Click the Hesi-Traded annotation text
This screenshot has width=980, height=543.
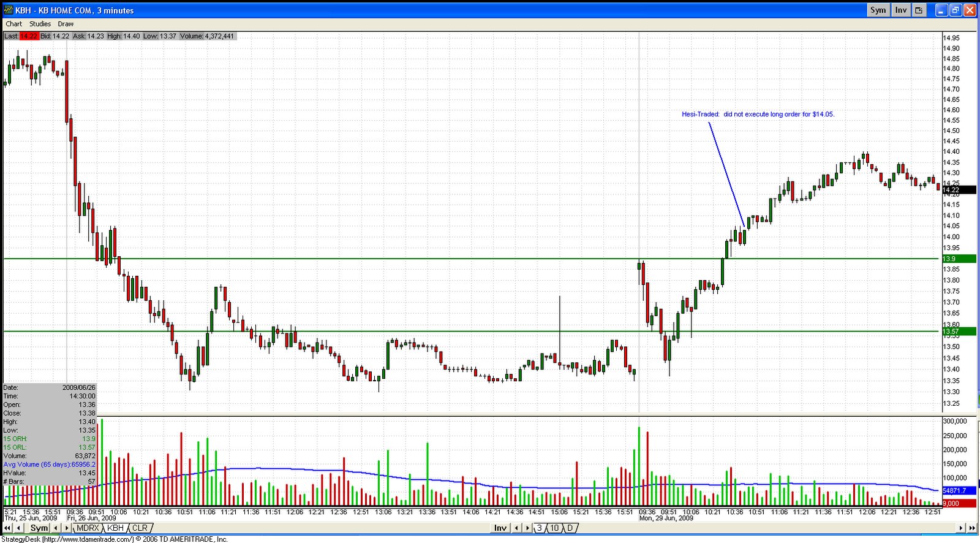[758, 114]
